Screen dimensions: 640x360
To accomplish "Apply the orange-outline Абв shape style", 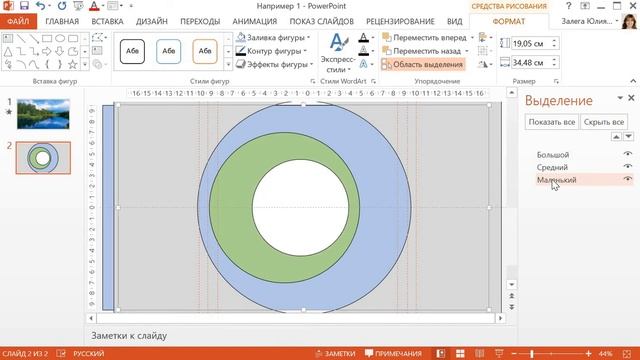I will (x=205, y=51).
